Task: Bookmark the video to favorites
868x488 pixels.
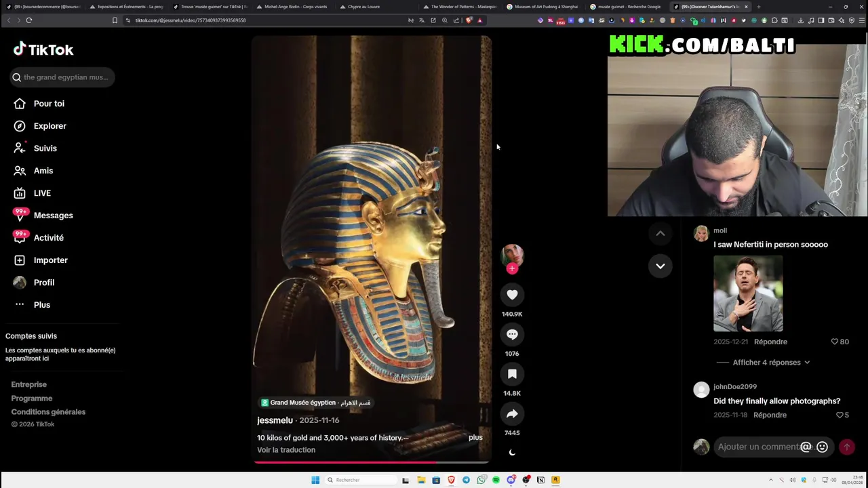Action: click(x=512, y=374)
